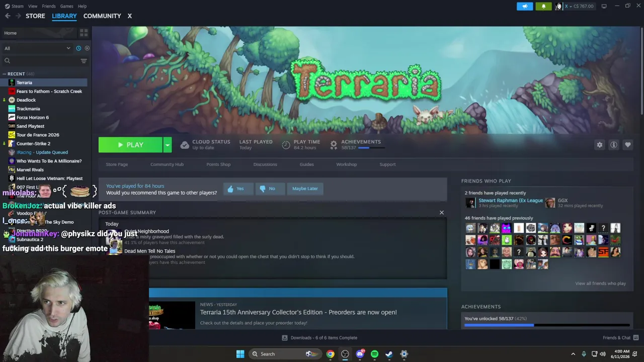Select Terraria in the library list
Image resolution: width=644 pixels, height=362 pixels.
tap(44, 82)
